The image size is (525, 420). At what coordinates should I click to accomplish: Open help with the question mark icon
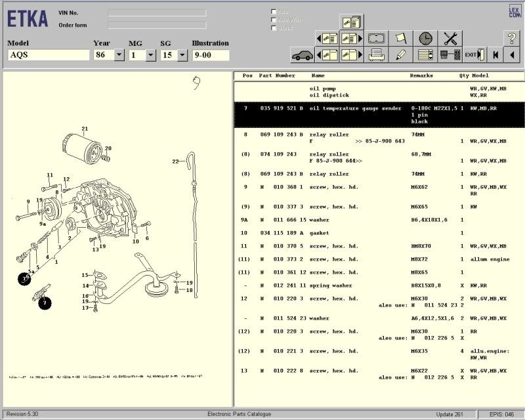(x=511, y=39)
